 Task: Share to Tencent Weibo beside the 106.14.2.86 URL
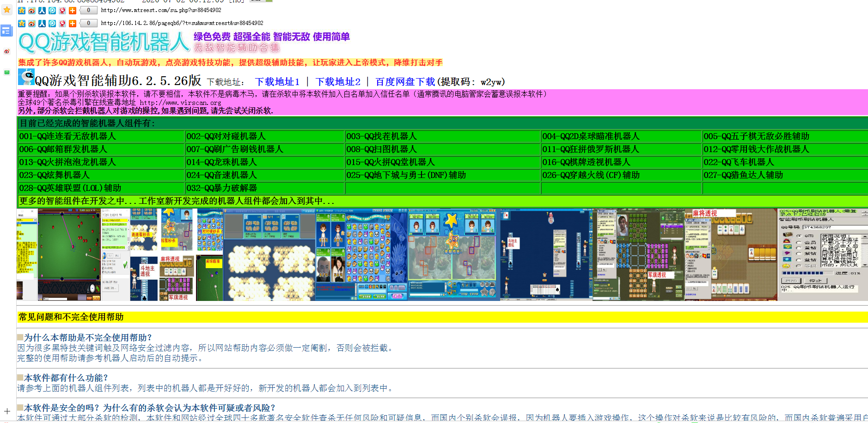(x=52, y=24)
